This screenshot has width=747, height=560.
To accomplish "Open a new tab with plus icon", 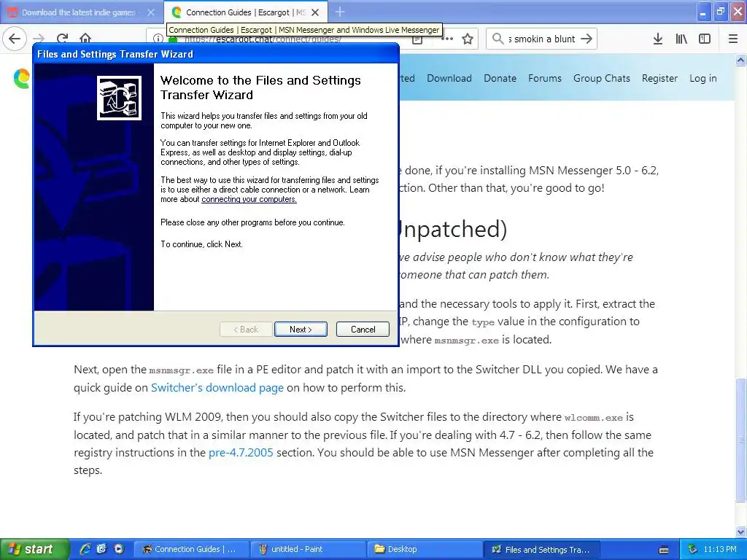I will [340, 12].
